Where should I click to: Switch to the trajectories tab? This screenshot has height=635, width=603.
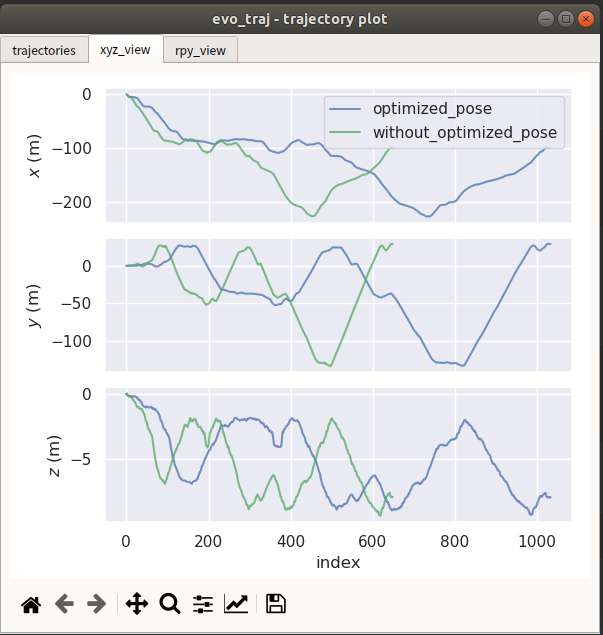44,50
